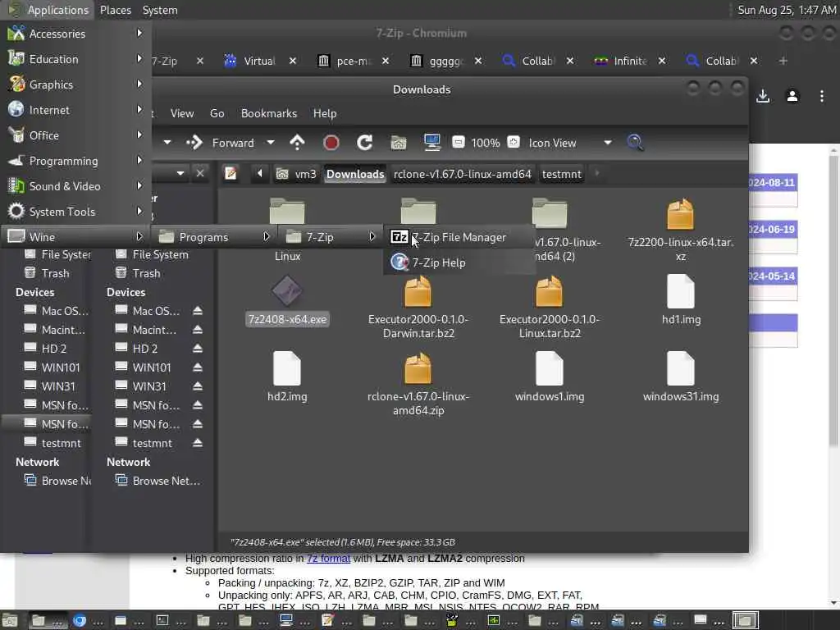Screen dimensions: 840x630
Task: Open the sidebar panel type dropdown
Action: point(180,173)
